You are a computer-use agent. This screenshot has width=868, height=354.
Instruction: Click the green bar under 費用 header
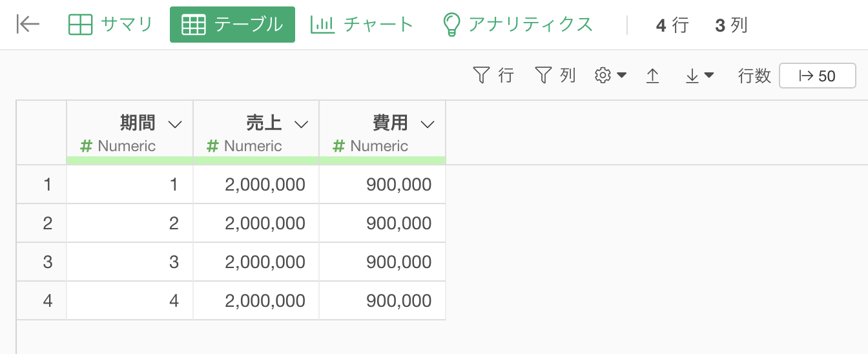click(382, 160)
